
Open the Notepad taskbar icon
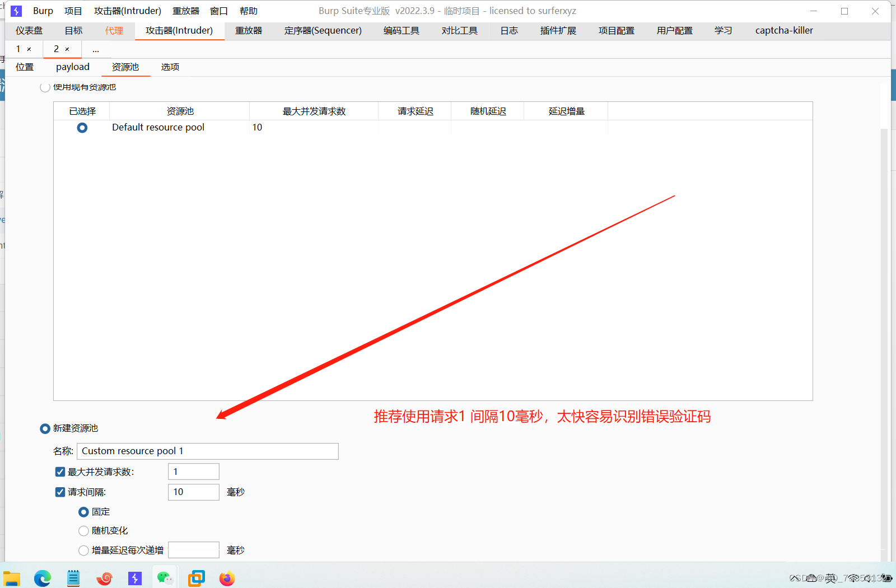tap(73, 578)
